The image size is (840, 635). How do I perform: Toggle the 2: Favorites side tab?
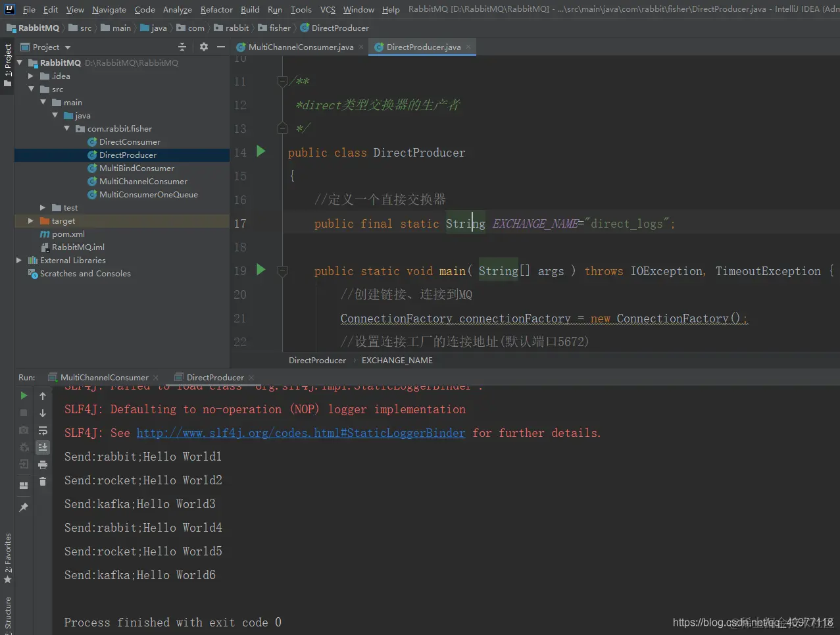coord(7,558)
